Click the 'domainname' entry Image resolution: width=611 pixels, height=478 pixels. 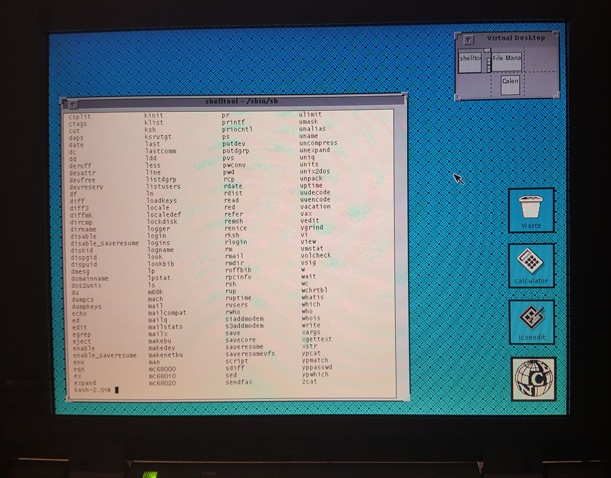90,279
